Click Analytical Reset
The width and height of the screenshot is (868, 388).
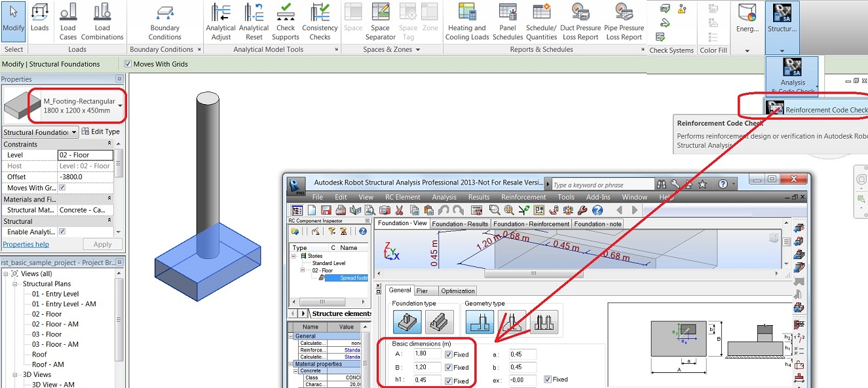[x=254, y=22]
